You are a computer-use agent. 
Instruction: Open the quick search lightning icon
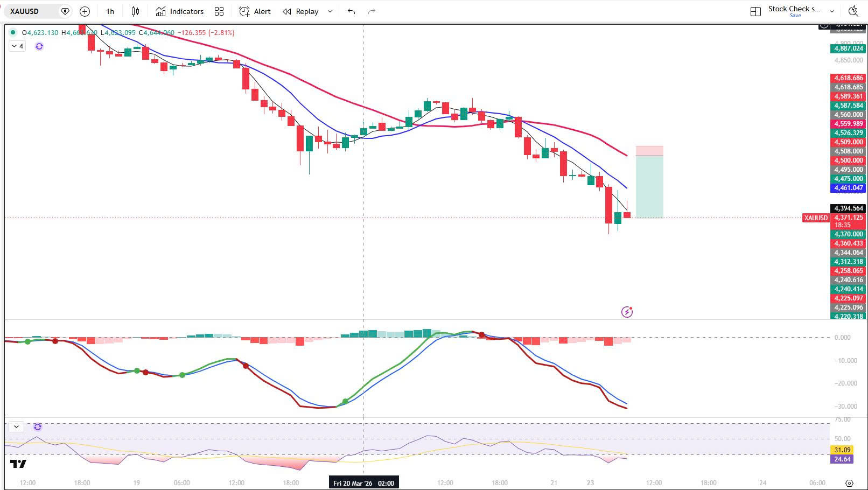853,11
